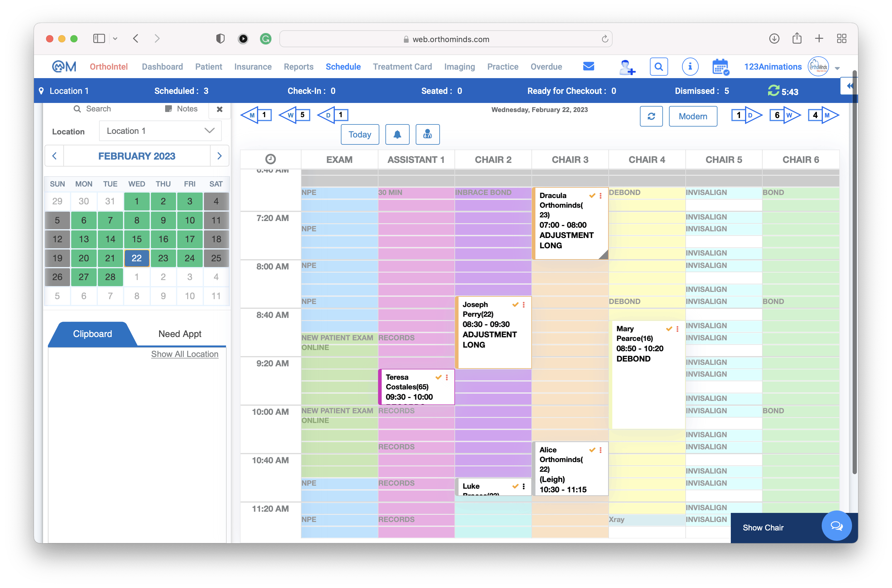Open the messages envelope icon

[588, 66]
